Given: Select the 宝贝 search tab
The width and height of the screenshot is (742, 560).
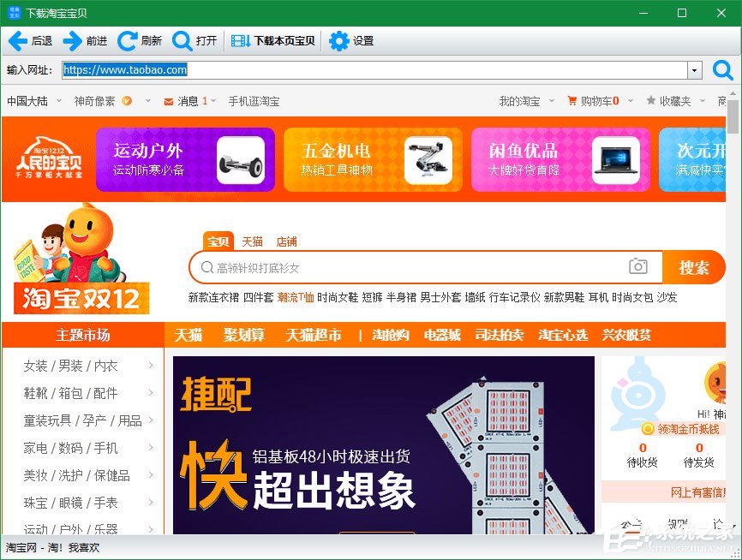Looking at the screenshot, I should pos(218,241).
